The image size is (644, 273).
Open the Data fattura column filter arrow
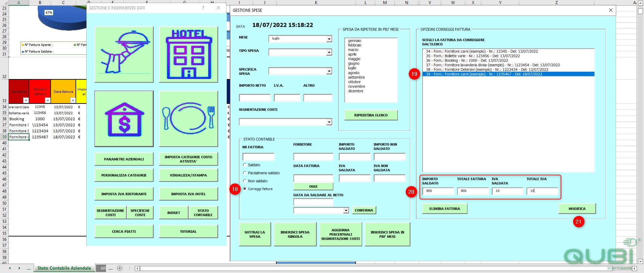tap(73, 100)
